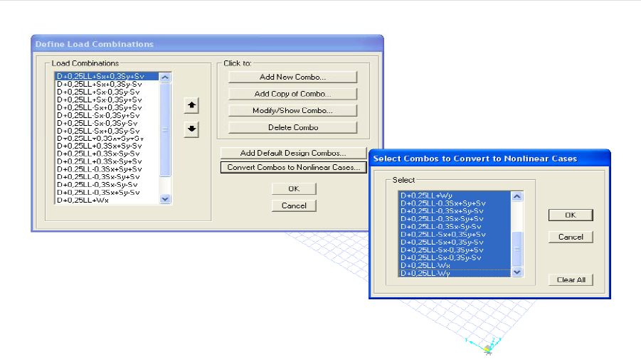Open Modify/Show Combo dialog

292,111
